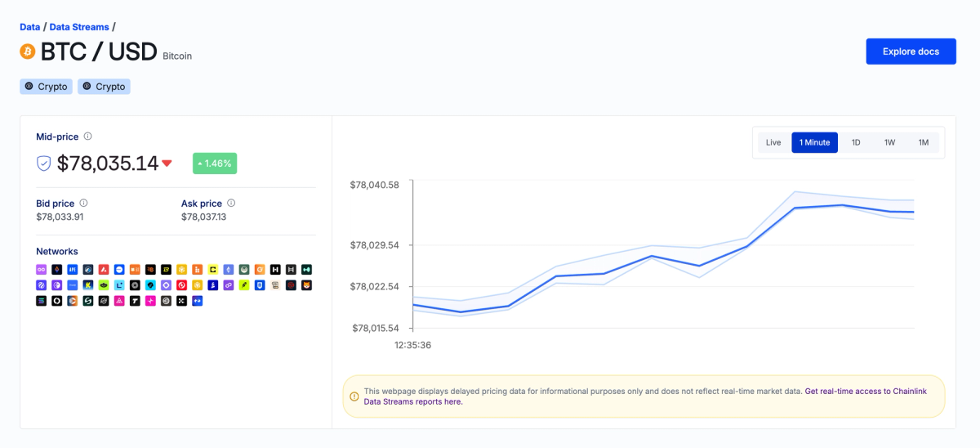The image size is (980, 448).
Task: Click the $78,022.54 y-axis label
Action: (375, 286)
